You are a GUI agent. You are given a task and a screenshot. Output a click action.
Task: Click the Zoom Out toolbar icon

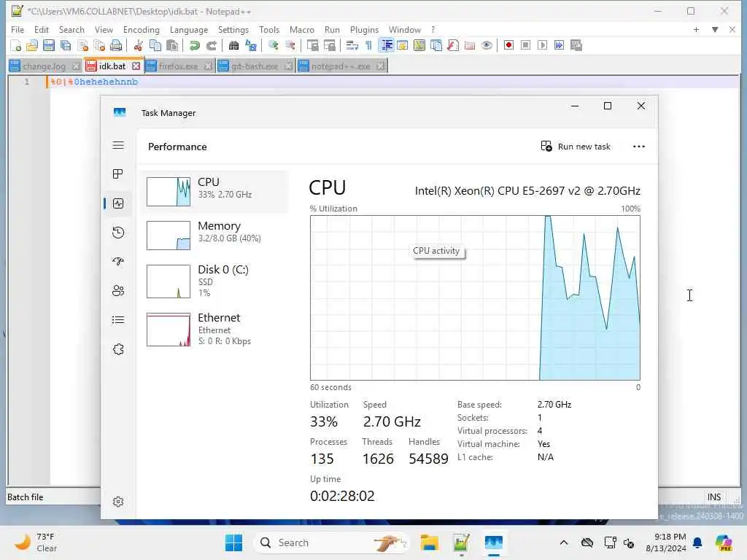pyautogui.click(x=290, y=45)
